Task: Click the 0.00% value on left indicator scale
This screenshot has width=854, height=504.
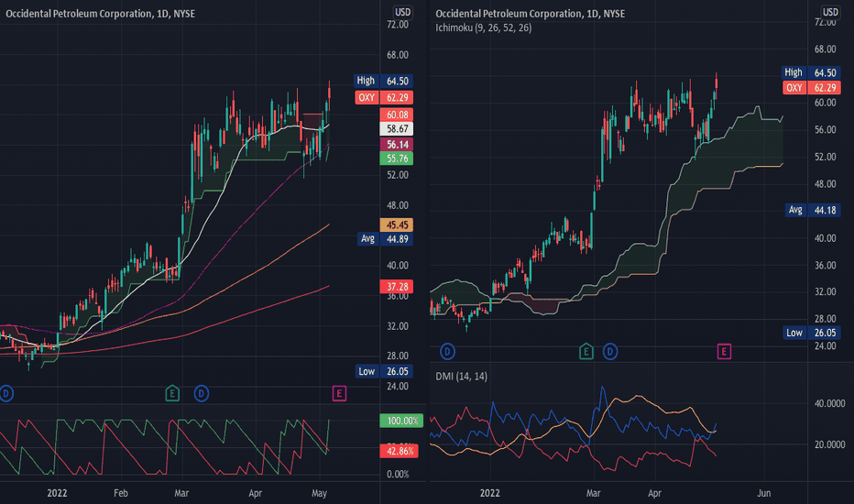Action: tap(398, 474)
